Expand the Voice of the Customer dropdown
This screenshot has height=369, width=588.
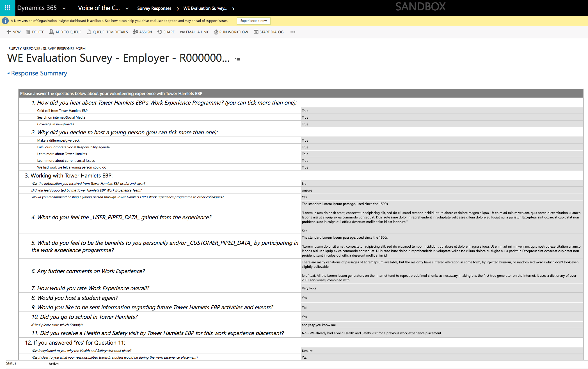(x=127, y=8)
